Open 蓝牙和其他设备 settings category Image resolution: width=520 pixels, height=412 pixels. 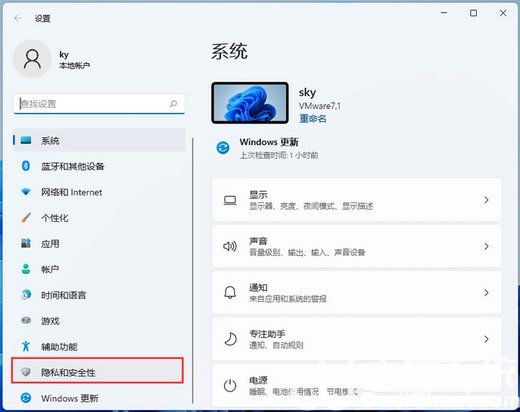click(x=99, y=166)
